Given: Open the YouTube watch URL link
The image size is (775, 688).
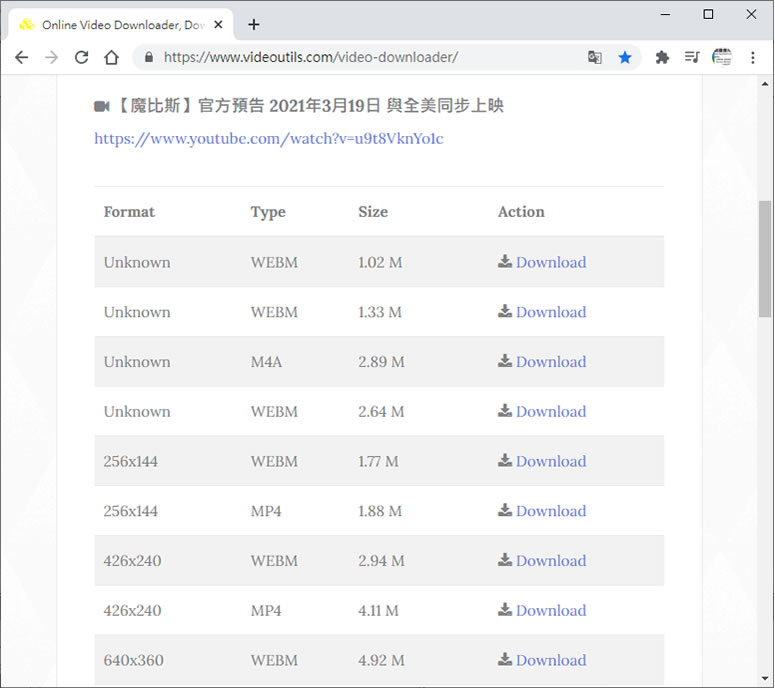Looking at the screenshot, I should click(269, 139).
